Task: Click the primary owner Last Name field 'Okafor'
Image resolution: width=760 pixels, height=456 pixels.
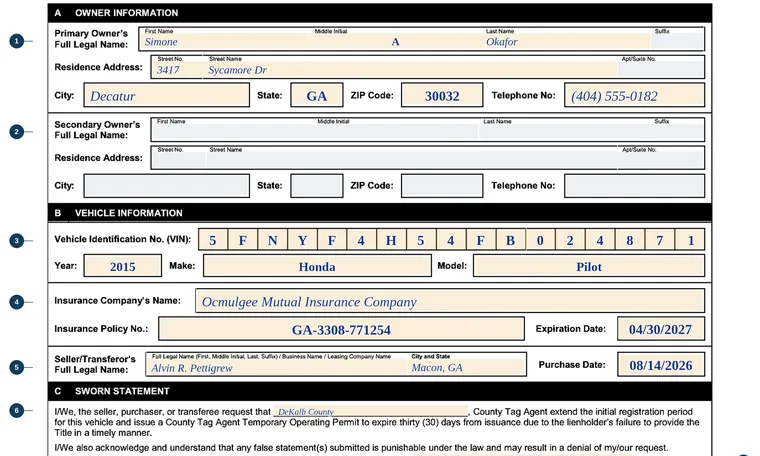Action: [x=567, y=40]
